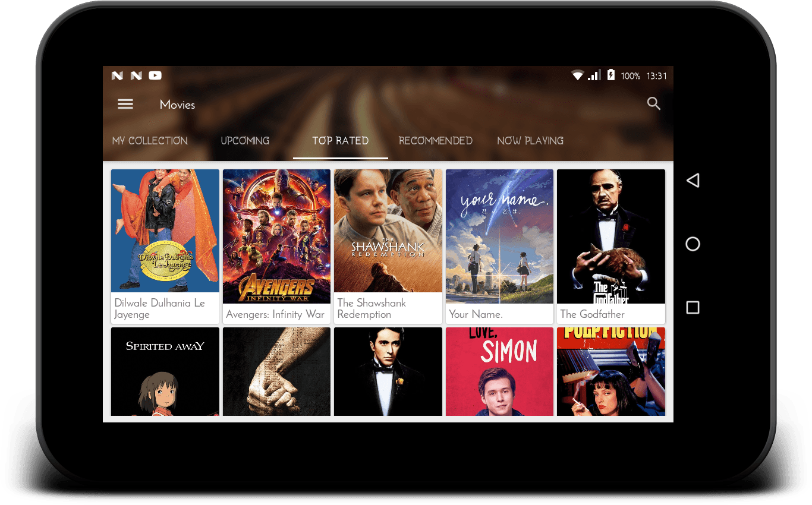
Task: Open the Love, Simon poster
Action: pos(499,371)
